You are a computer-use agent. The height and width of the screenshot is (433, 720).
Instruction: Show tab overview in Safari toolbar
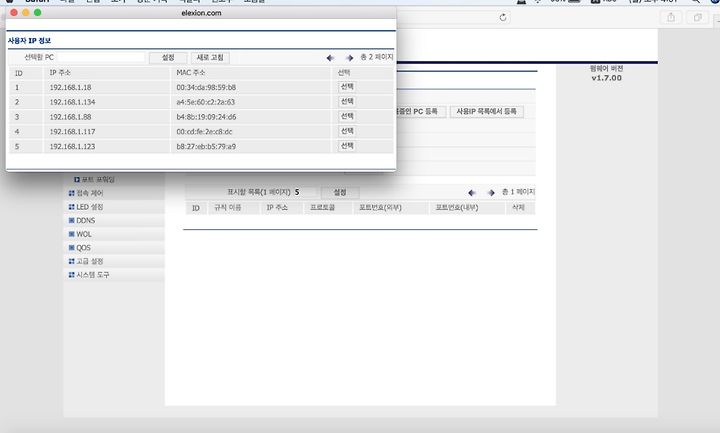[x=697, y=17]
